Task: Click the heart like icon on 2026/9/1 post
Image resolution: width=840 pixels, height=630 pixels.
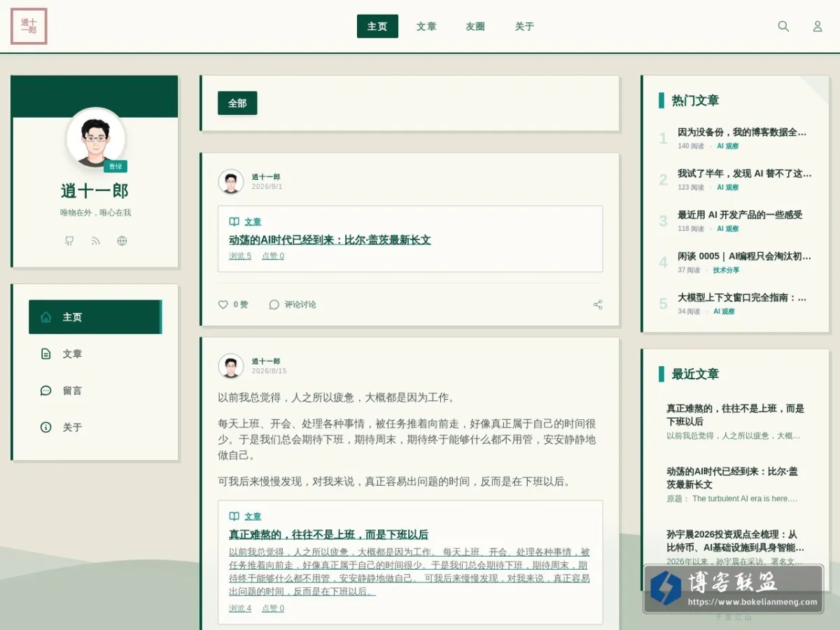Action: [223, 304]
